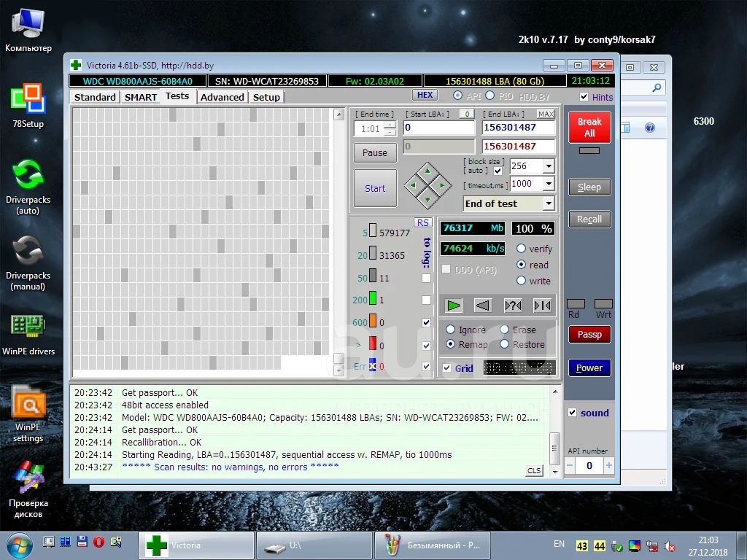
Task: Click the floppy disk quick launch icon
Action: click(82, 542)
